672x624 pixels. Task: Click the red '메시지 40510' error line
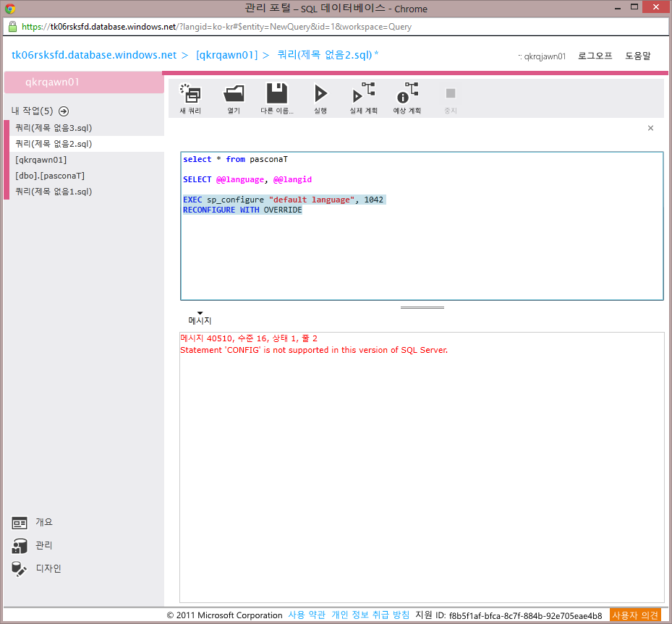tap(249, 338)
